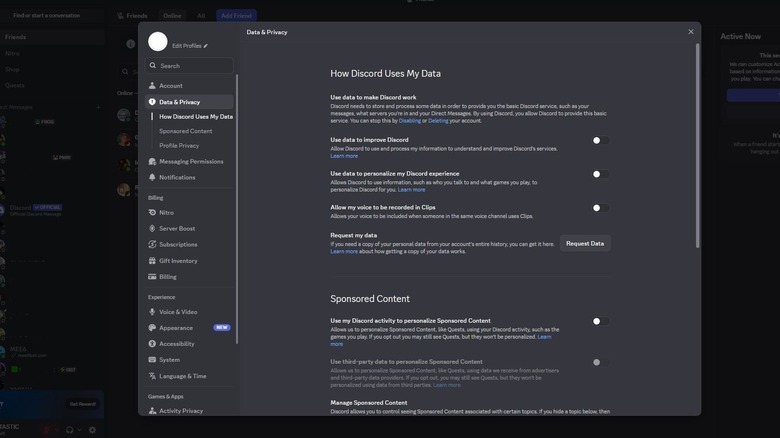The height and width of the screenshot is (438, 780).
Task: Open Messaging Permissions icon
Action: [x=152, y=161]
